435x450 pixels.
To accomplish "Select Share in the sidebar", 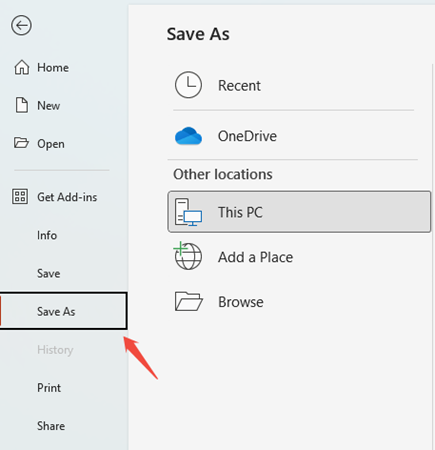I will pos(51,426).
